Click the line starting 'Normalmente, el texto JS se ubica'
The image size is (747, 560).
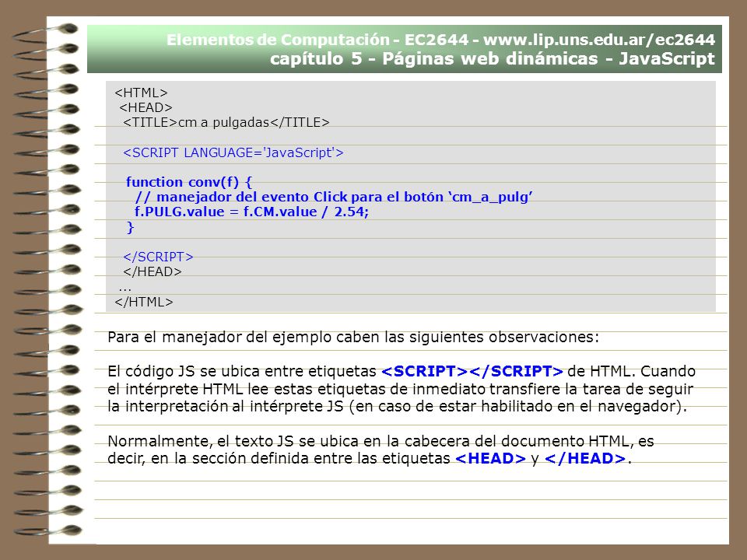click(x=381, y=442)
